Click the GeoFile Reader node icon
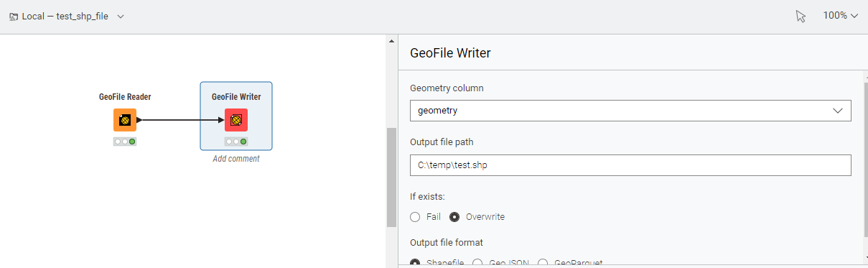 (124, 120)
